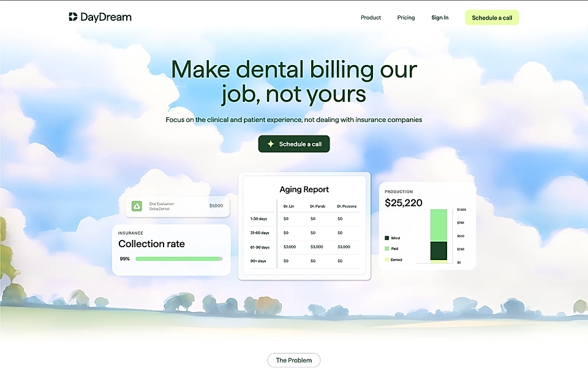The height and width of the screenshot is (368, 588).
Task: Click Schedule a call in the top navigation
Action: (492, 17)
